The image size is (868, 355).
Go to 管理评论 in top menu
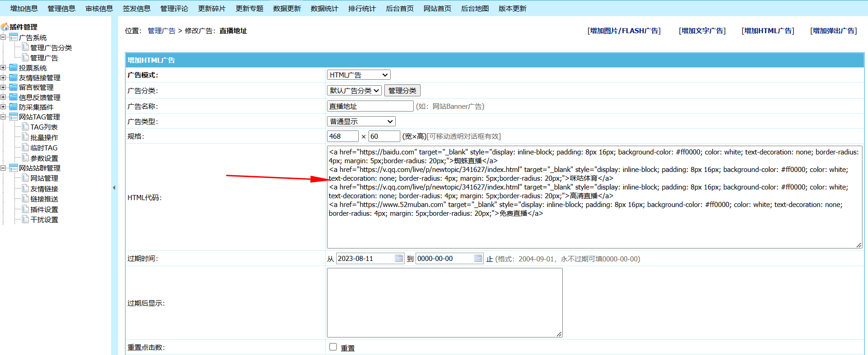(x=174, y=9)
